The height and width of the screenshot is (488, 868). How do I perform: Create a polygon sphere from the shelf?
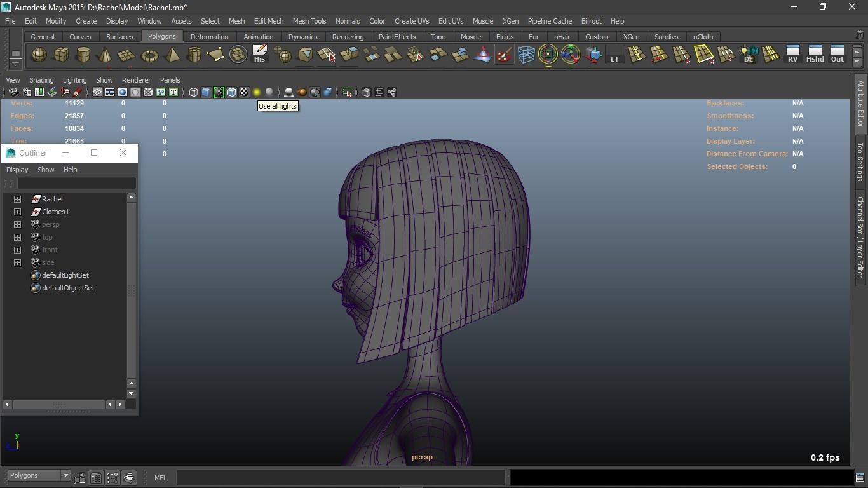39,55
